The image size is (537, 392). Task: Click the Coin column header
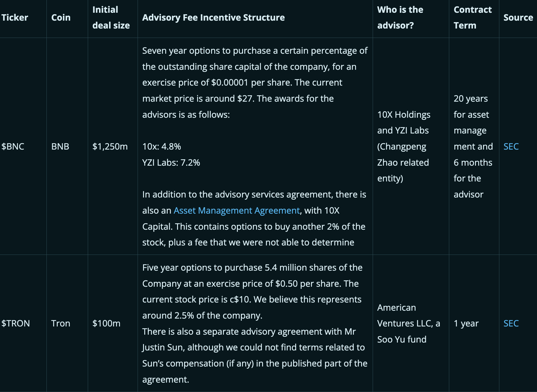coord(61,18)
